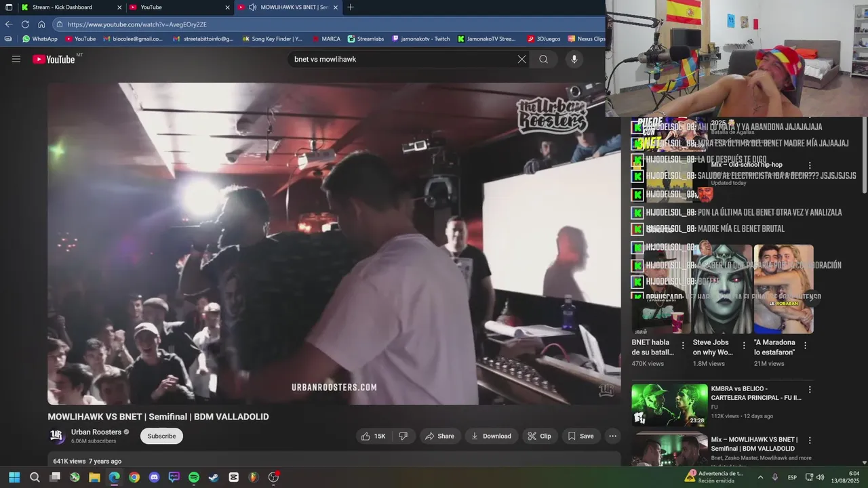Screen dimensions: 868x488
Task: Click the video player to pause
Action: [334, 243]
